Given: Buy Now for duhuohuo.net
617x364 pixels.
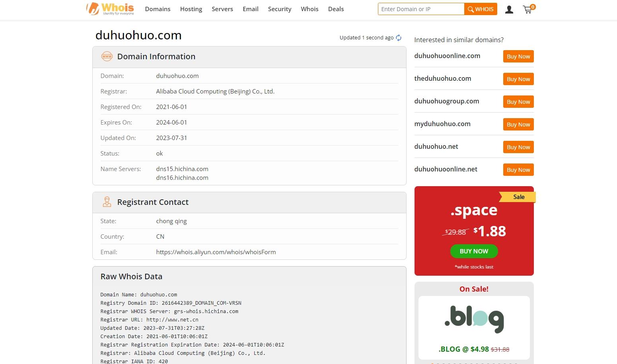Looking at the screenshot, I should (518, 147).
